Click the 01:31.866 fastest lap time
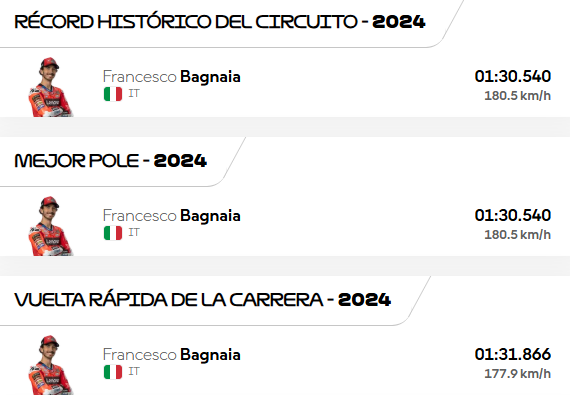 point(513,354)
